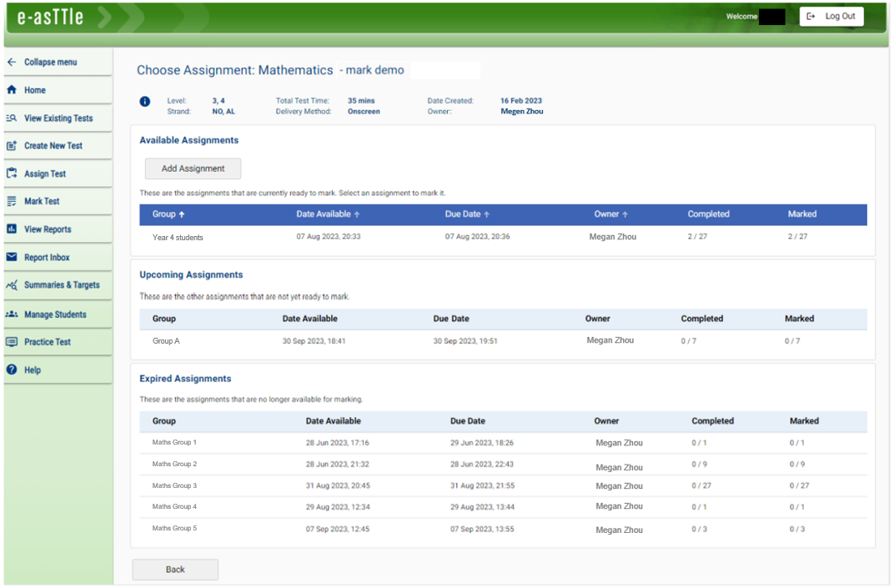Screen dimensions: 894x588
Task: Click the Log Out button
Action: click(831, 17)
